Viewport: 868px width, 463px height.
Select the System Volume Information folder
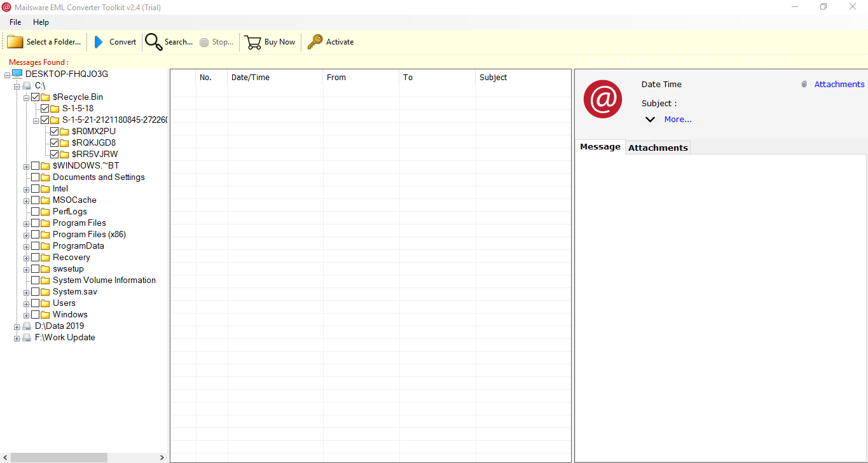coord(104,280)
